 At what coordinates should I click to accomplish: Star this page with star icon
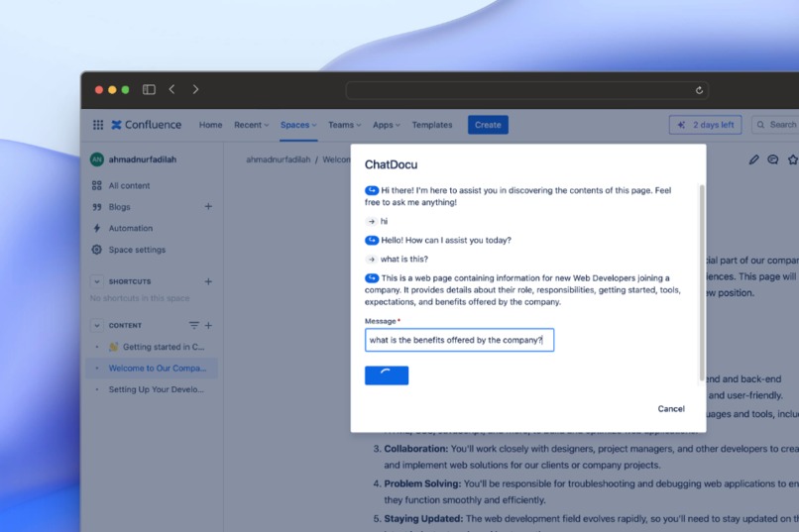click(x=793, y=160)
